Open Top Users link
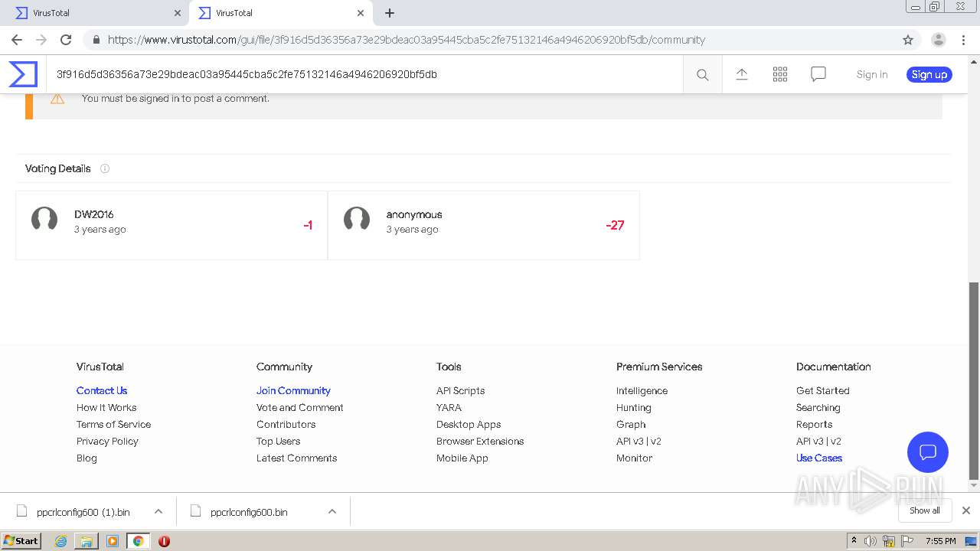 click(278, 441)
